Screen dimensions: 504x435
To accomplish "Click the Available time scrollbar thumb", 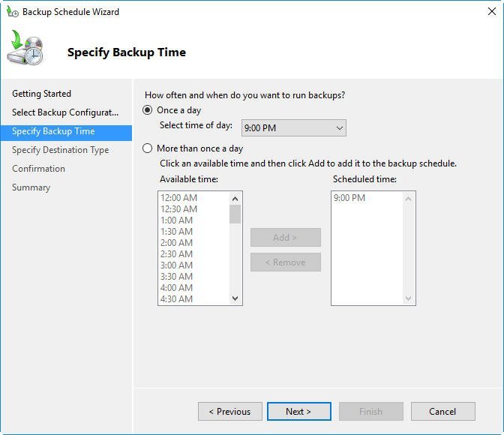I will point(235,214).
